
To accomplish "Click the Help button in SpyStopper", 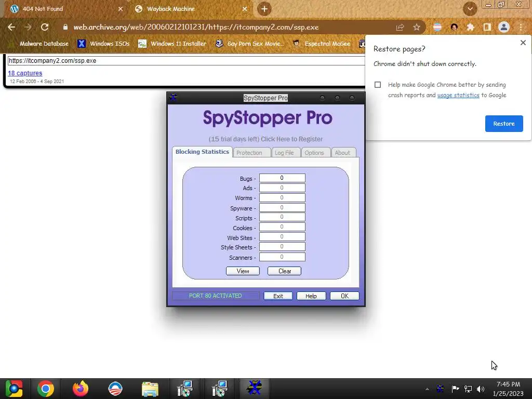I will tap(311, 296).
